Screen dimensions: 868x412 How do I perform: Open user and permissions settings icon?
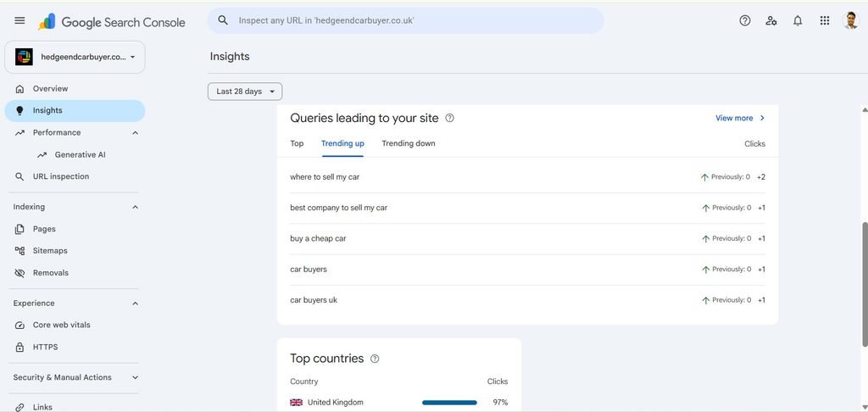click(x=771, y=20)
